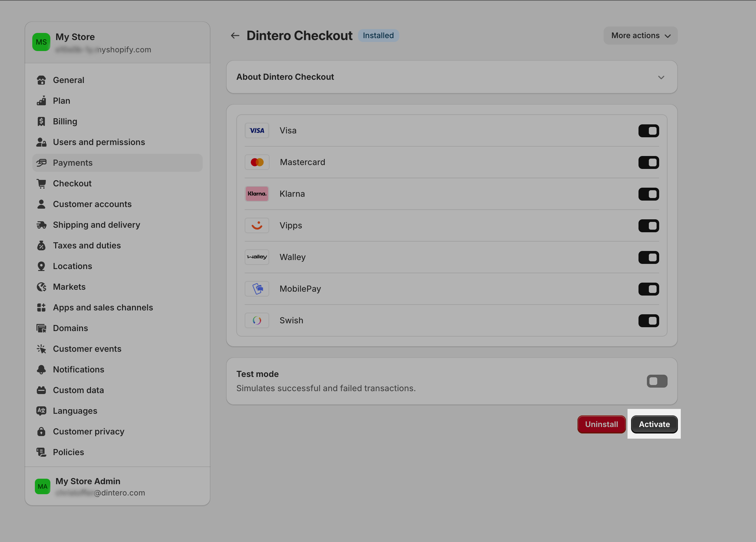Click the Users and permissions icon
Viewport: 756px width, 542px height.
coord(41,142)
